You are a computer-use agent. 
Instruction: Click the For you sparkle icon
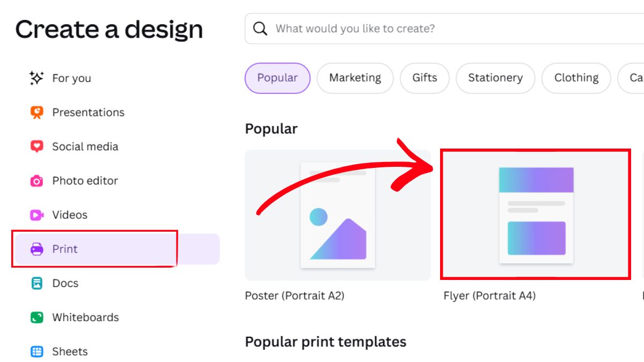(37, 78)
